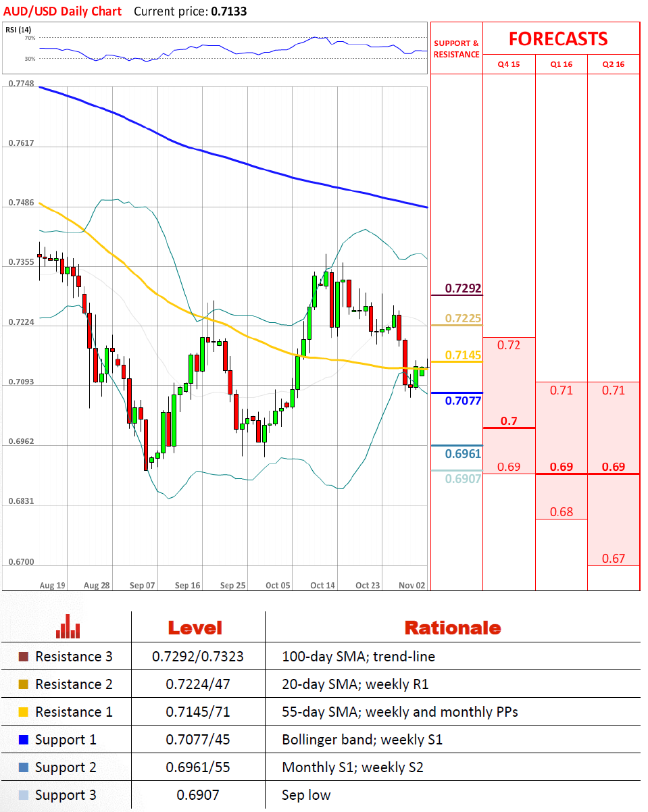The height and width of the screenshot is (812, 648).
Task: Click the 0.6907 support label beside the chart
Action: [x=463, y=478]
